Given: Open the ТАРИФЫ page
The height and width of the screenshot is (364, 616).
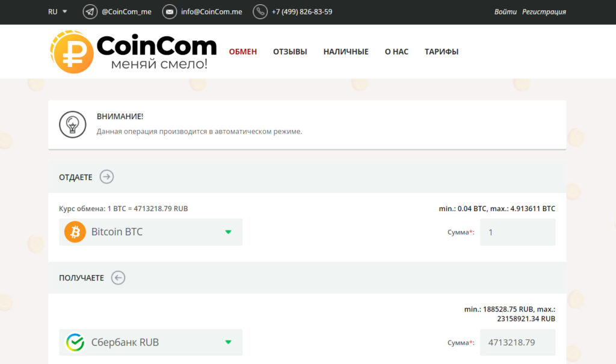Looking at the screenshot, I should [441, 52].
